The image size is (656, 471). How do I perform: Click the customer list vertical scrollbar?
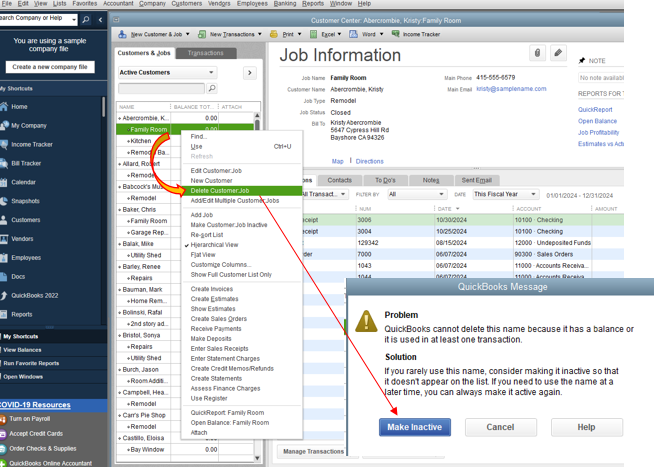point(257,287)
